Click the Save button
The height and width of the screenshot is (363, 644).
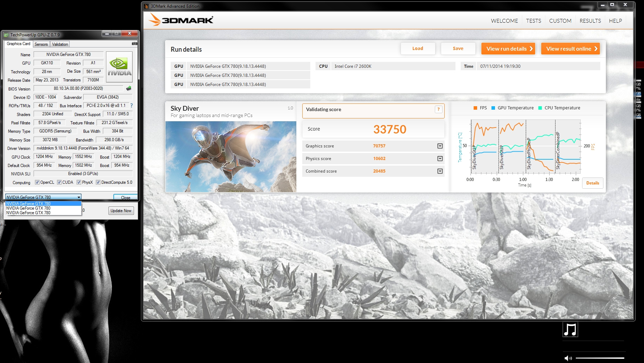tap(458, 49)
